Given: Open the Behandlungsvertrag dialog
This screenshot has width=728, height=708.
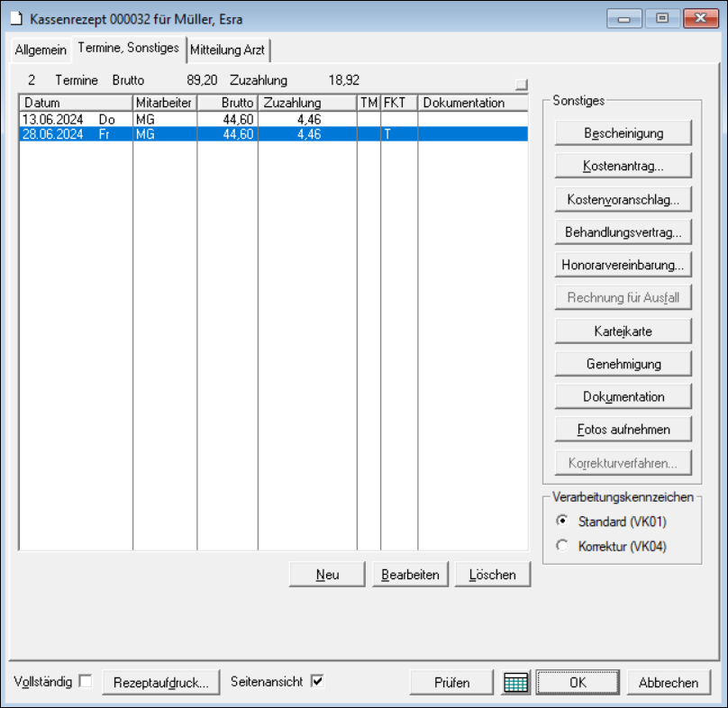Looking at the screenshot, I should [x=623, y=232].
